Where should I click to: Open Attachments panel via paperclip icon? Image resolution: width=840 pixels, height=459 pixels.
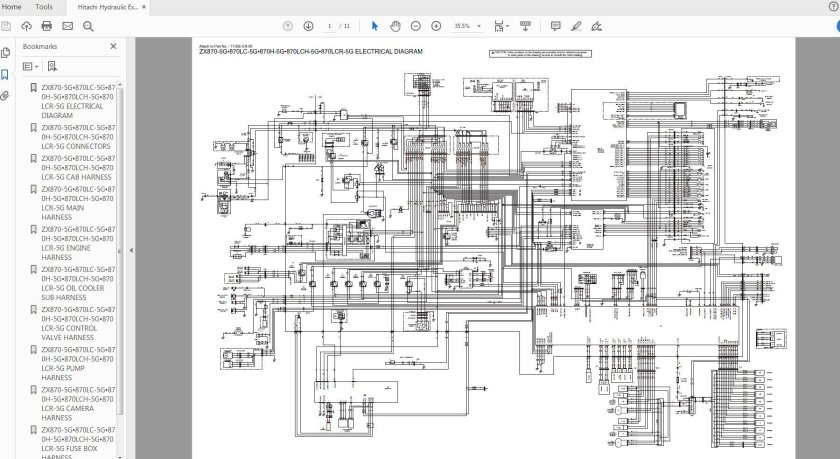point(6,96)
